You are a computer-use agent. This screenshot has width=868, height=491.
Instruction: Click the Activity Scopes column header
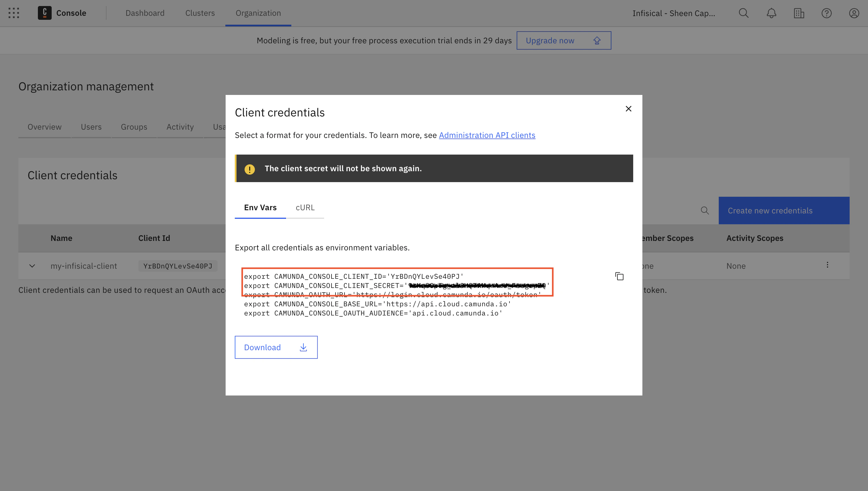point(755,238)
